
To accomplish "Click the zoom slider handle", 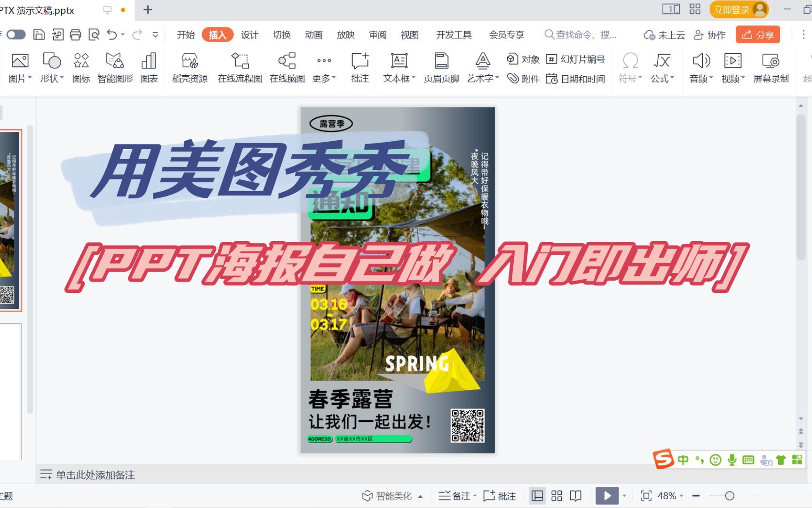I will pyautogui.click(x=730, y=496).
